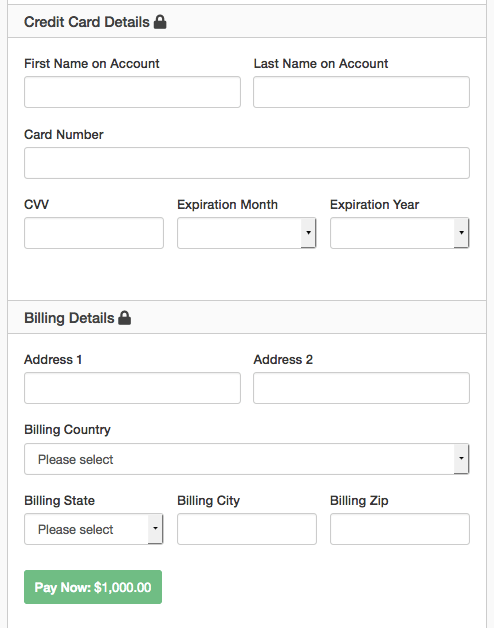
Task: Focus the Billing City field
Action: pos(247,529)
